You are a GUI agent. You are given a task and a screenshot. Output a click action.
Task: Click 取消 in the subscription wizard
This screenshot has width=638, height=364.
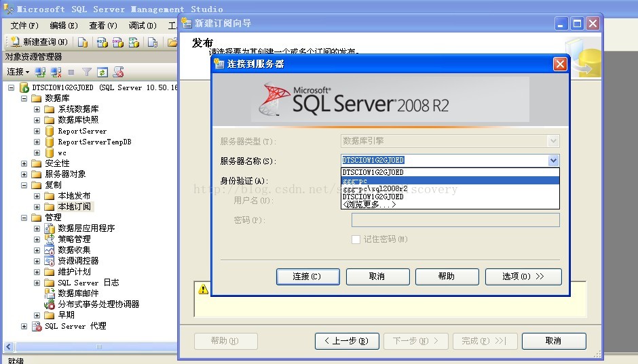pos(555,341)
